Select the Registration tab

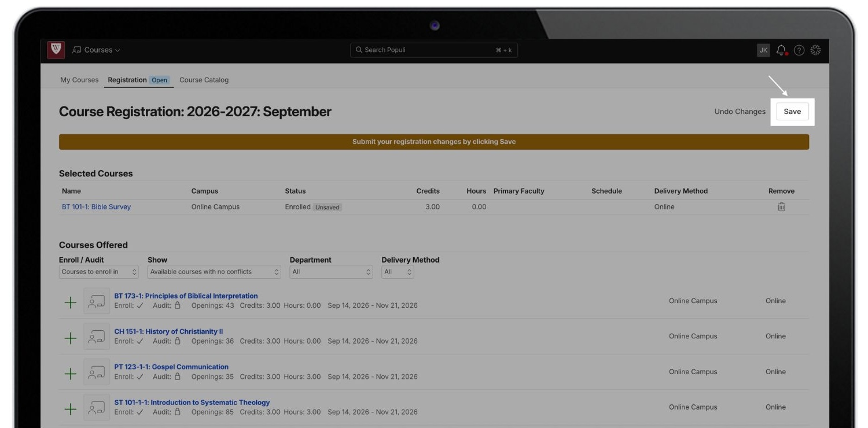[x=138, y=80]
